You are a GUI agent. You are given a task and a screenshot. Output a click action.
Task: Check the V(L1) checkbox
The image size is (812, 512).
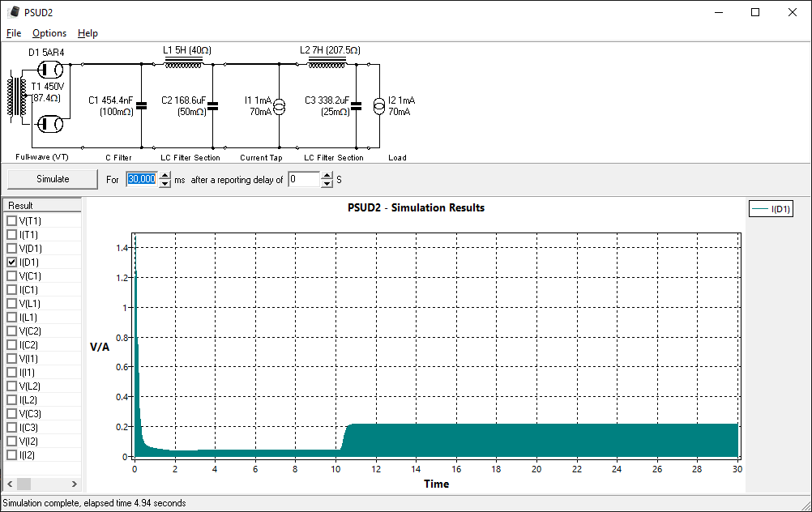point(11,303)
